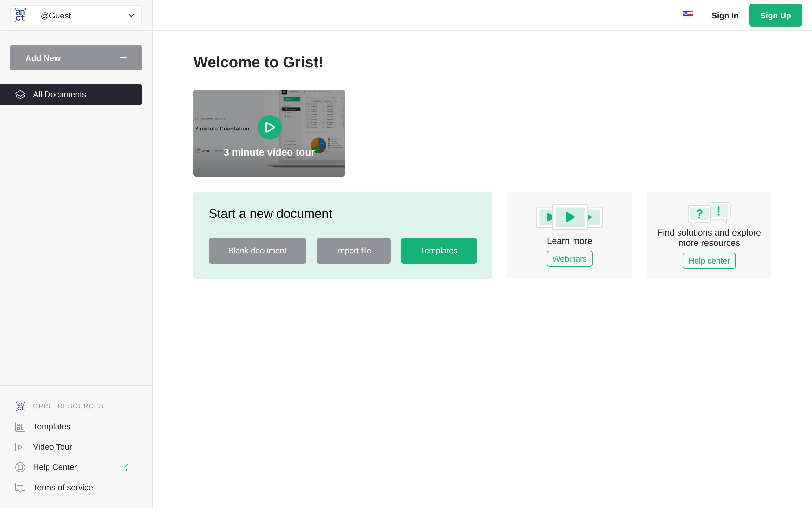Click the 'Welcome to Grist!' heading
Viewport: 812px width, 508px height.
pyautogui.click(x=258, y=62)
